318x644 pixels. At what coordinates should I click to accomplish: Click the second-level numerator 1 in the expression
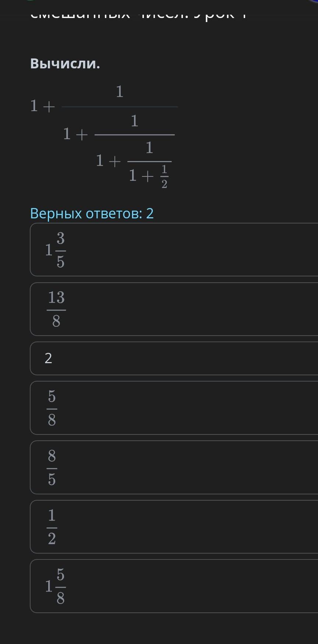135,121
